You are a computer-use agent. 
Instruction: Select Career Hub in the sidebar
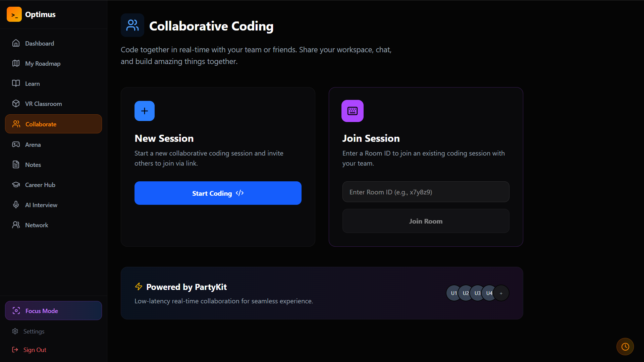(x=40, y=185)
